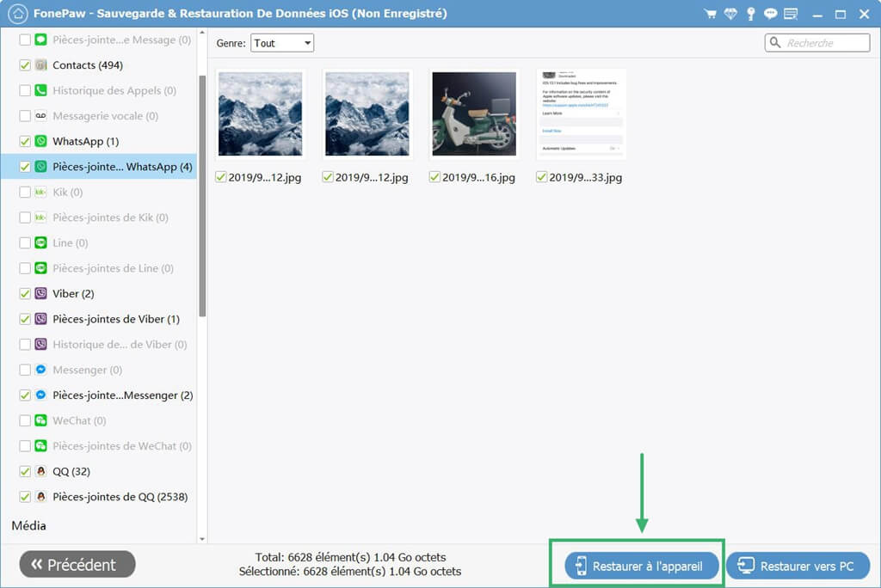Click the Historique de Viber icon
This screenshot has height=588, width=881.
(x=41, y=344)
